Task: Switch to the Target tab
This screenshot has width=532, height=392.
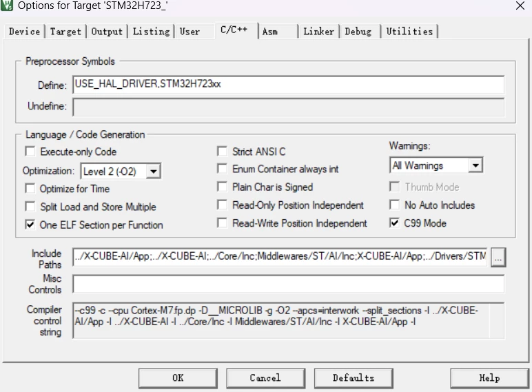Action: [x=65, y=32]
